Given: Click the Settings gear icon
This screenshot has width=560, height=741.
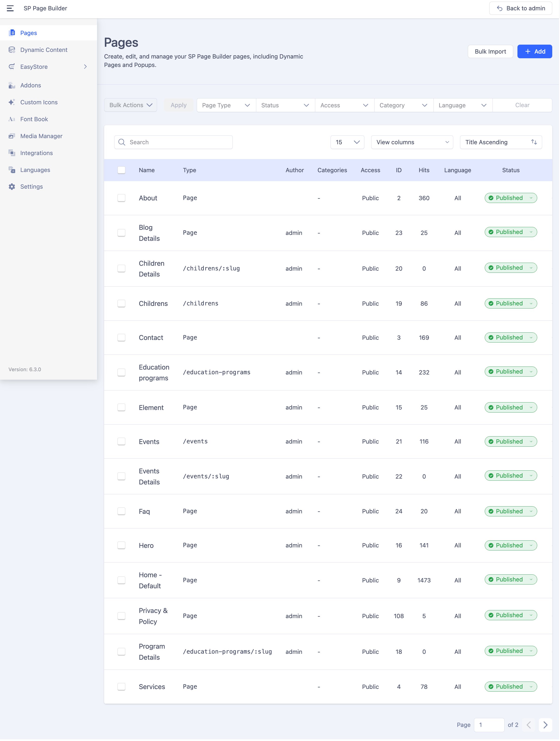Looking at the screenshot, I should pos(12,187).
